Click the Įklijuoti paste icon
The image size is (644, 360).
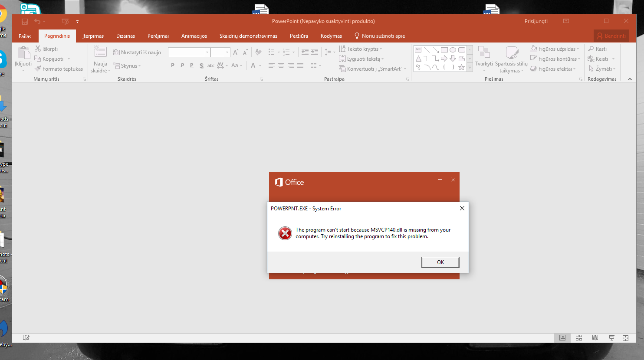pos(23,53)
